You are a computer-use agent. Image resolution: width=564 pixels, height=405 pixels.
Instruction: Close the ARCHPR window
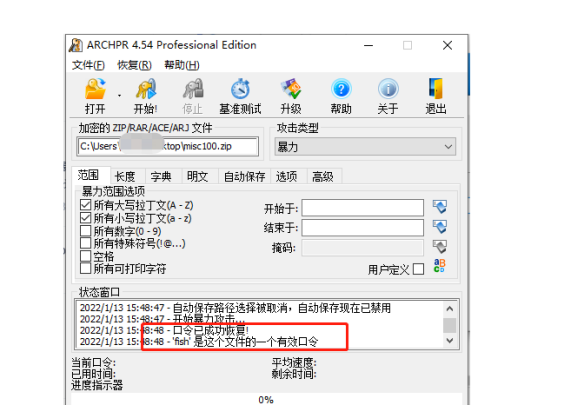tap(447, 46)
